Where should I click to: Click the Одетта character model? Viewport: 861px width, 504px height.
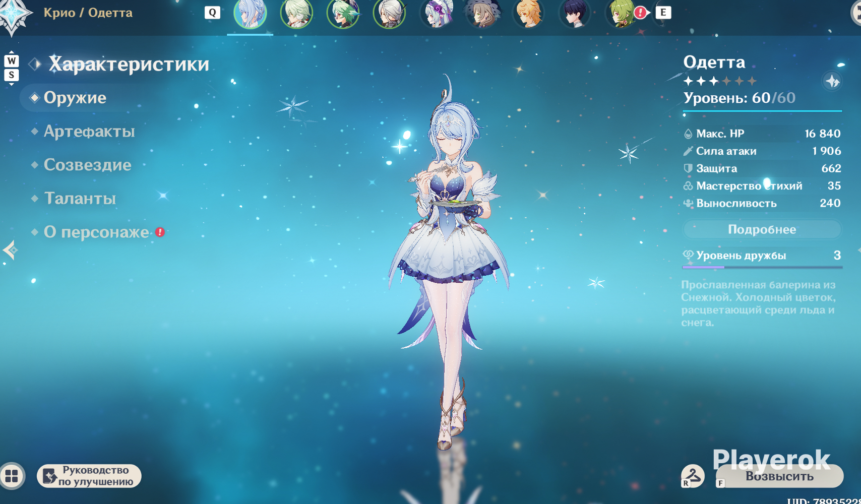point(448,262)
